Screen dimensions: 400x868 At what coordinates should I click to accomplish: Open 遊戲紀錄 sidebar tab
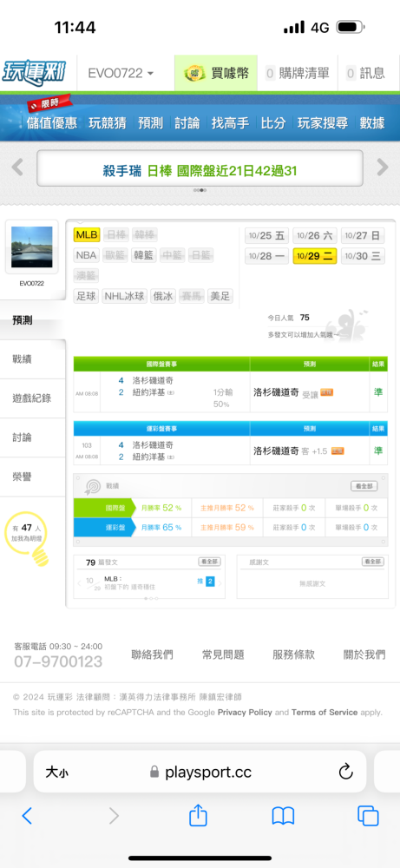[x=33, y=398]
